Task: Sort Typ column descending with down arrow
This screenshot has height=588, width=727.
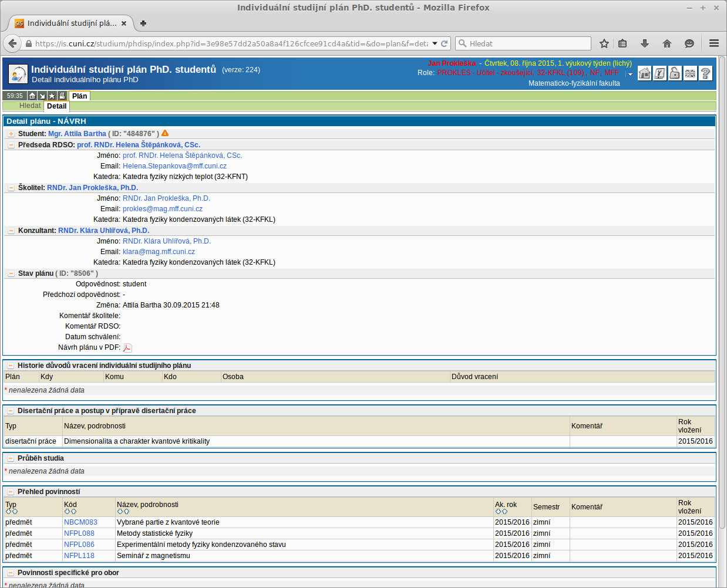Action: pos(8,512)
